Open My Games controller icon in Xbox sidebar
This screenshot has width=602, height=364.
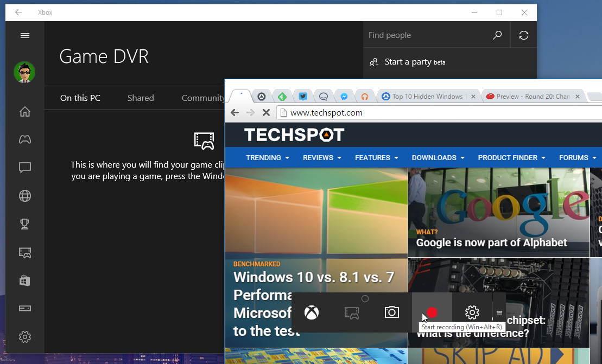click(25, 139)
